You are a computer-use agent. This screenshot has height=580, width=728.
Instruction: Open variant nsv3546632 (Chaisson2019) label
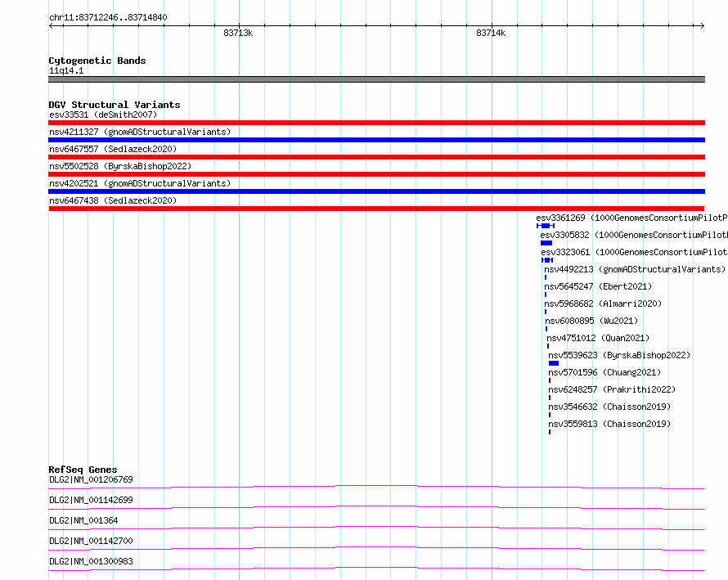[609, 407]
